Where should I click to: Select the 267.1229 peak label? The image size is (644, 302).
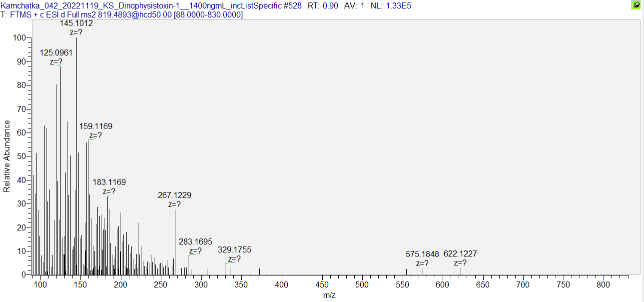point(174,195)
